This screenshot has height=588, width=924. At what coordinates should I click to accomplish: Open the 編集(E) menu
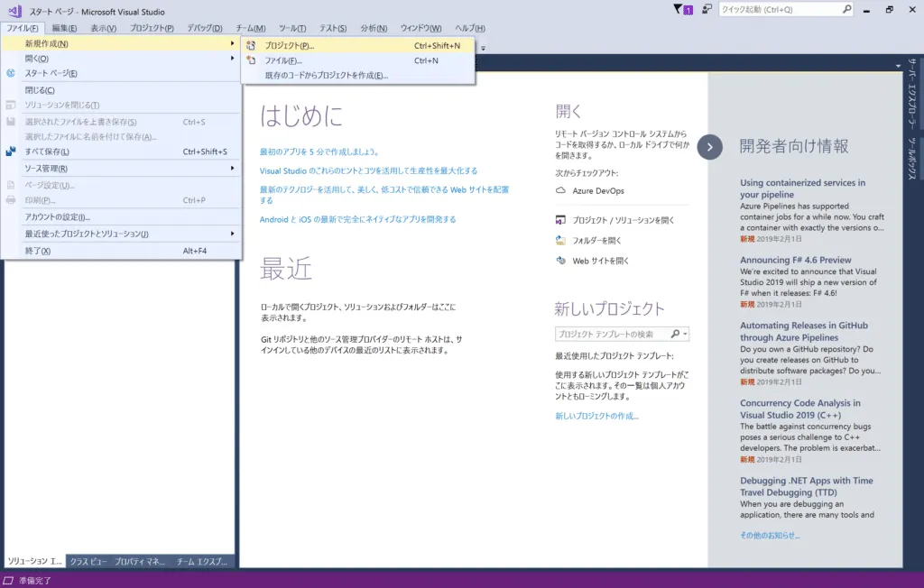64,28
